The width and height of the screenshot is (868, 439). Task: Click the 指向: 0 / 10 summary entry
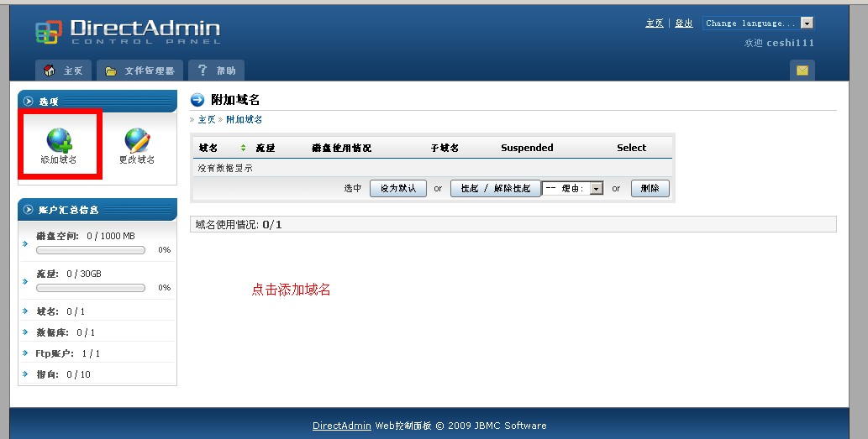point(64,374)
